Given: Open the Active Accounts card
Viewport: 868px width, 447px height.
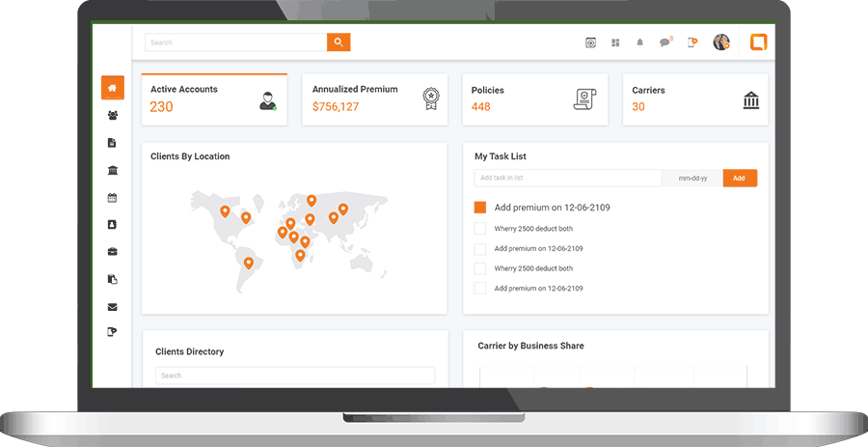Looking at the screenshot, I should tap(214, 98).
